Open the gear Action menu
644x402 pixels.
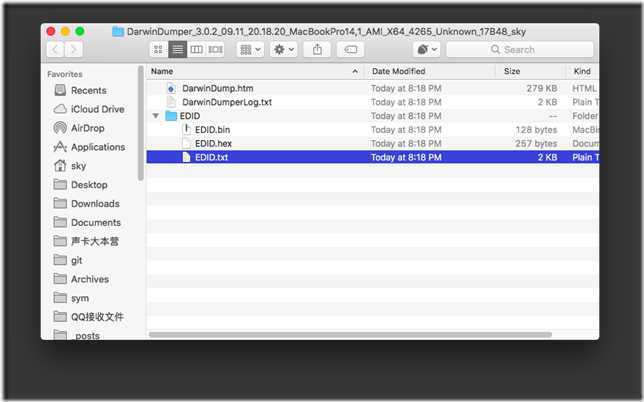pos(284,50)
